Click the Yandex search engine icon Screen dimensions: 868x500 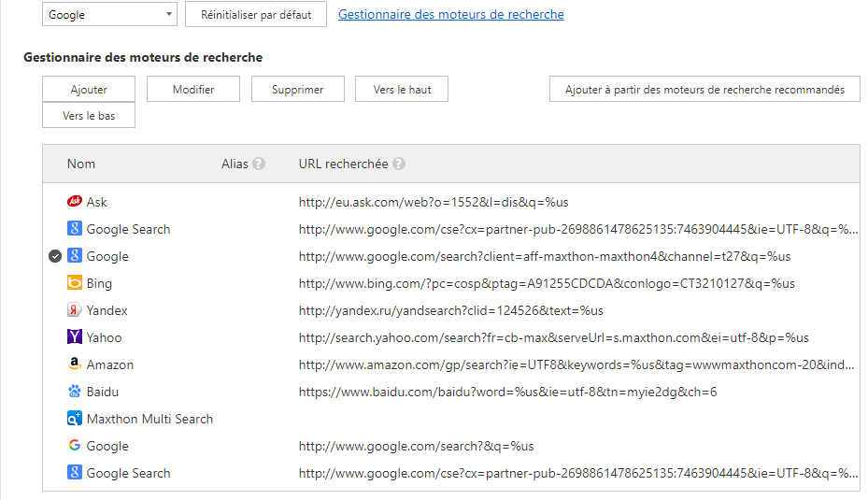(75, 310)
